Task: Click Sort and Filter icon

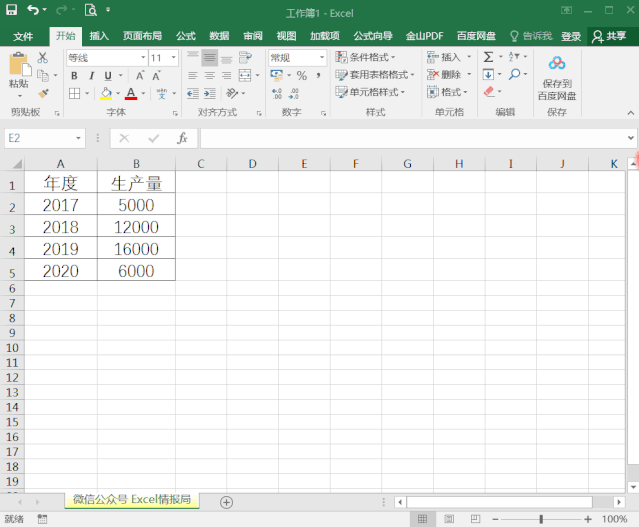Action: 514,57
